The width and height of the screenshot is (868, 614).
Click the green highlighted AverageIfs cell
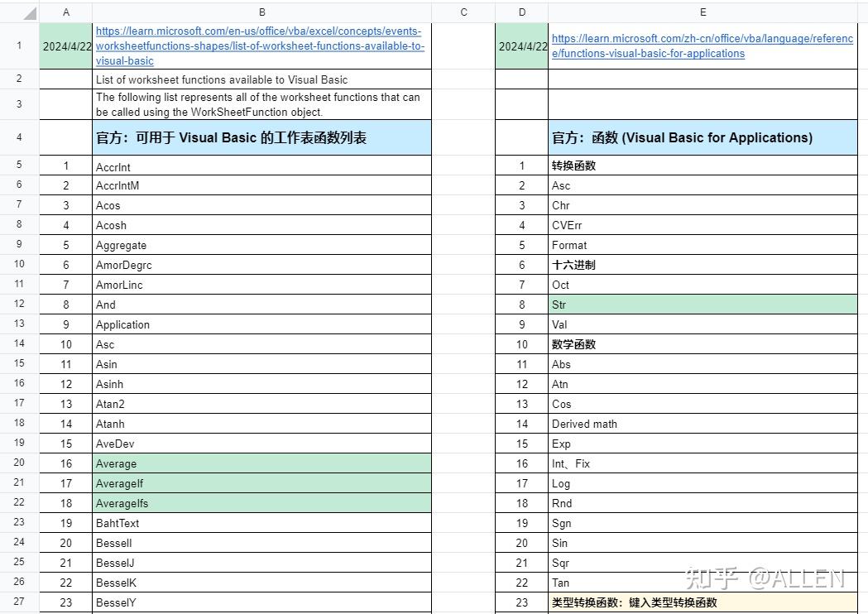point(261,503)
